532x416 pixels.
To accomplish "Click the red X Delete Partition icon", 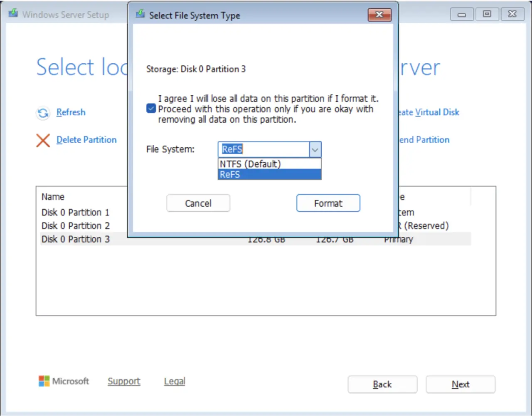I will tap(43, 141).
